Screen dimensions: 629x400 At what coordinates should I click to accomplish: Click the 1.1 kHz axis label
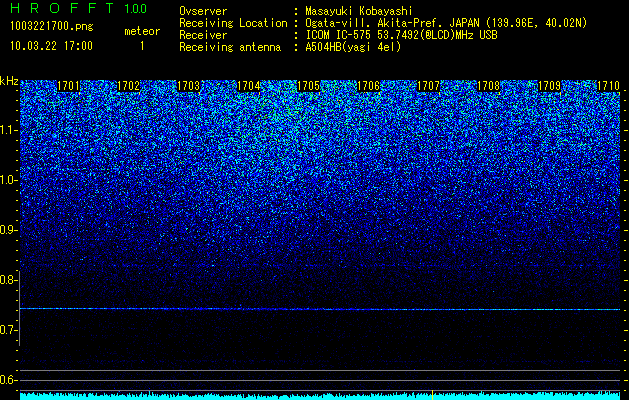7,130
